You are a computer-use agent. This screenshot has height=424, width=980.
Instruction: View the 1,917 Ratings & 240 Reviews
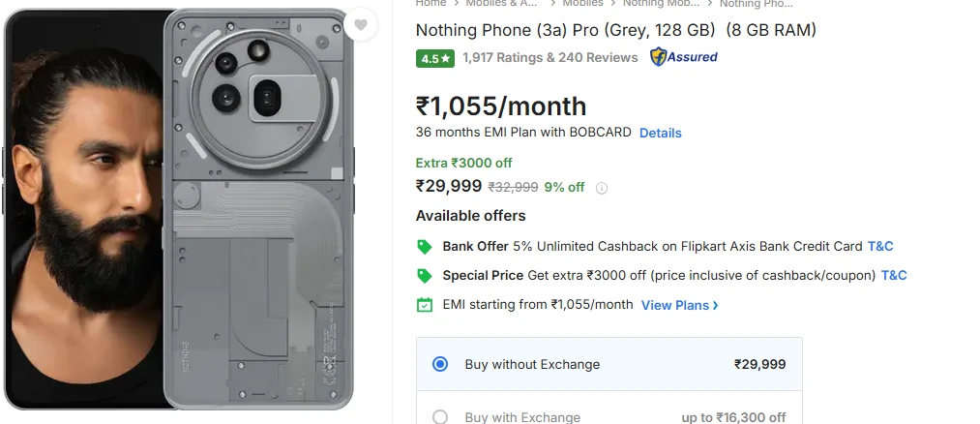(549, 58)
